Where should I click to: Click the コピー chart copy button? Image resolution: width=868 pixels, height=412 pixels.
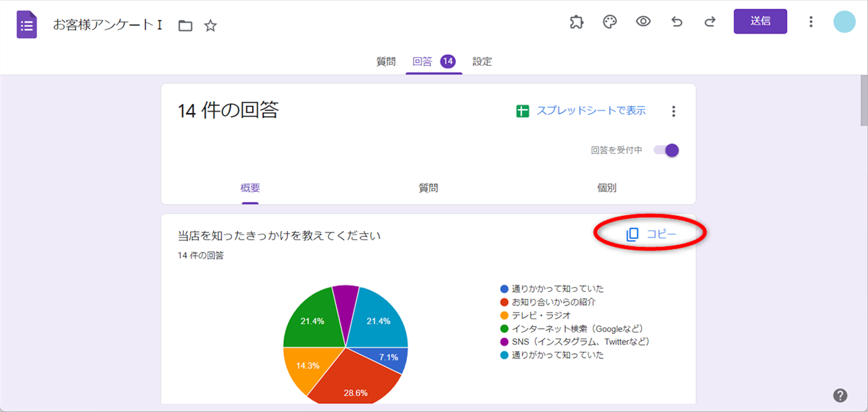pos(651,234)
